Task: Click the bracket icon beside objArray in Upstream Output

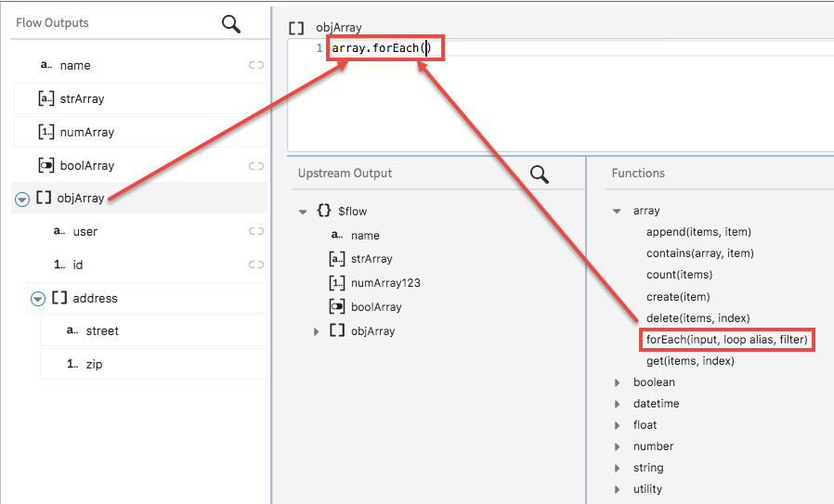Action: click(337, 330)
